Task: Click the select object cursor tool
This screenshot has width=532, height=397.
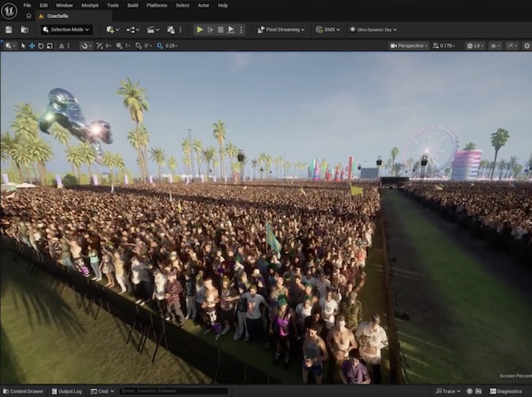Action: [23, 45]
